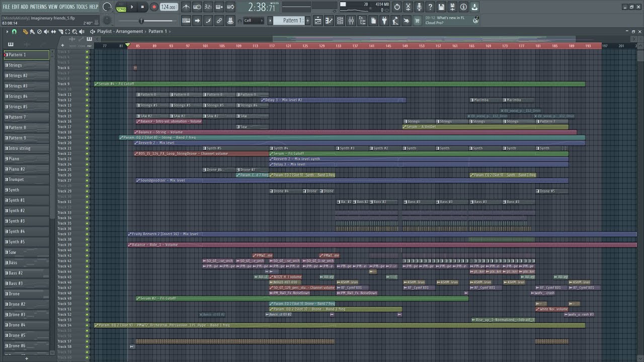Image resolution: width=644 pixels, height=362 pixels.
Task: Toggle the Playlist snap magnet icon
Action: pos(14,31)
